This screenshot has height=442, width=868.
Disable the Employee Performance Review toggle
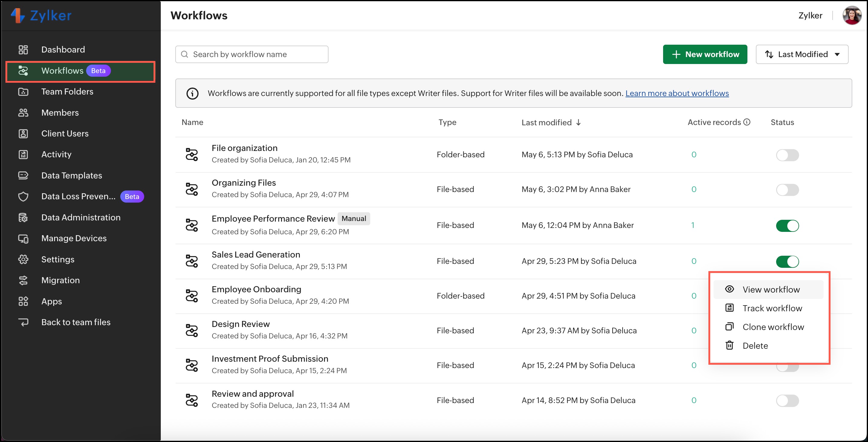(787, 226)
